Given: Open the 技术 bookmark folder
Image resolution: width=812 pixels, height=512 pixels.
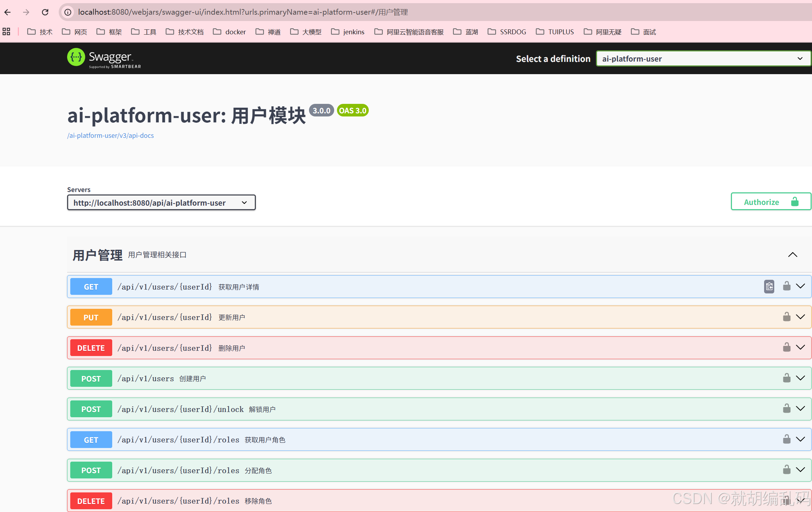Looking at the screenshot, I should pos(40,32).
